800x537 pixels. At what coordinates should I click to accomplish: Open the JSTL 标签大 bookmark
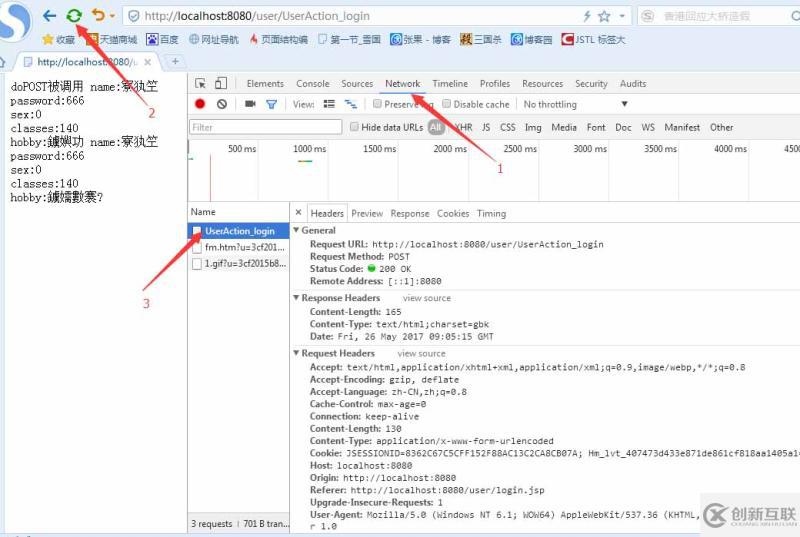593,39
